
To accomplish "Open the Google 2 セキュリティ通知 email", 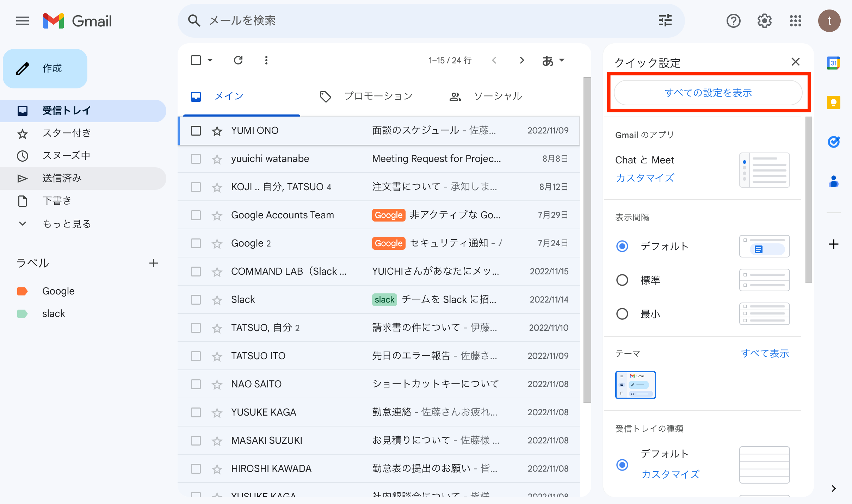I will tap(379, 243).
